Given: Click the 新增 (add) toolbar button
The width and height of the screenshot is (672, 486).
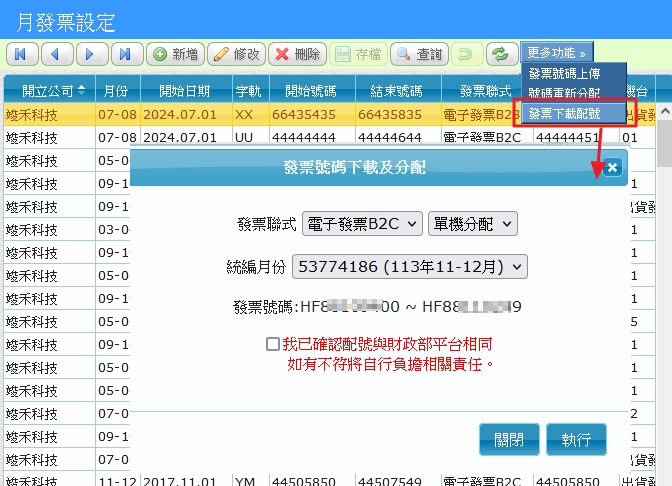Looking at the screenshot, I should (175, 54).
